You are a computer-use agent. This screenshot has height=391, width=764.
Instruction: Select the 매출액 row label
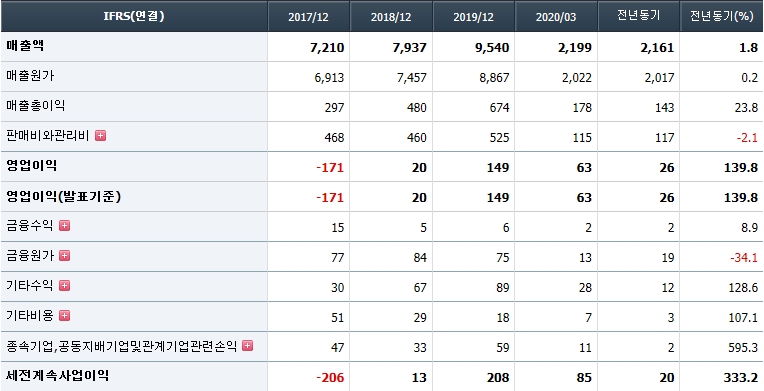(26, 46)
